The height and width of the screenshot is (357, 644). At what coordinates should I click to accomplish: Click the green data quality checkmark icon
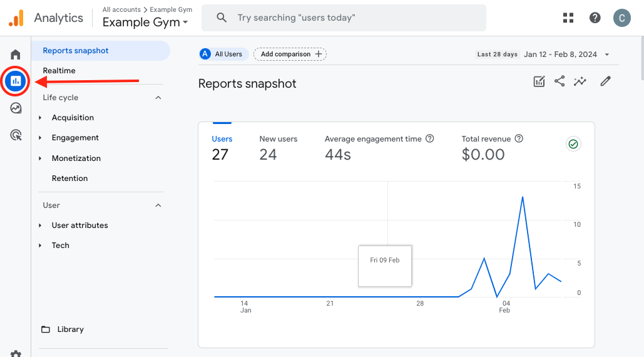tap(573, 144)
